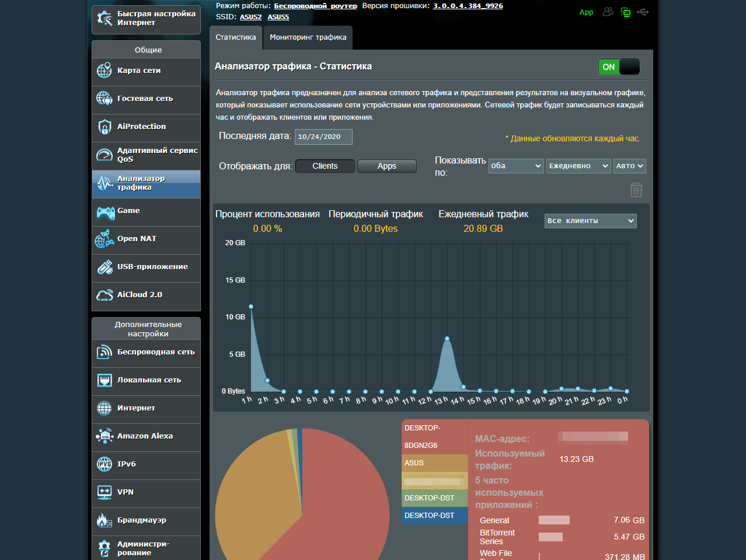The height and width of the screenshot is (560, 746).
Task: Open the Адаптивный сервис QoS gauge icon
Action: [104, 155]
